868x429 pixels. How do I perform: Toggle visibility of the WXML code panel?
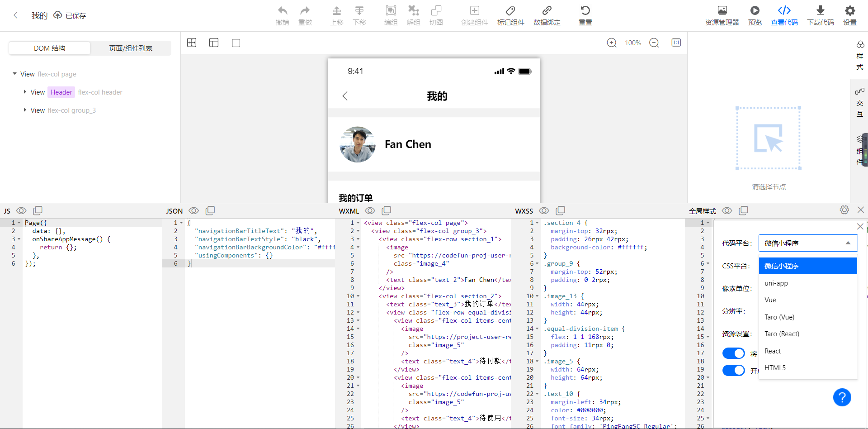click(x=370, y=210)
